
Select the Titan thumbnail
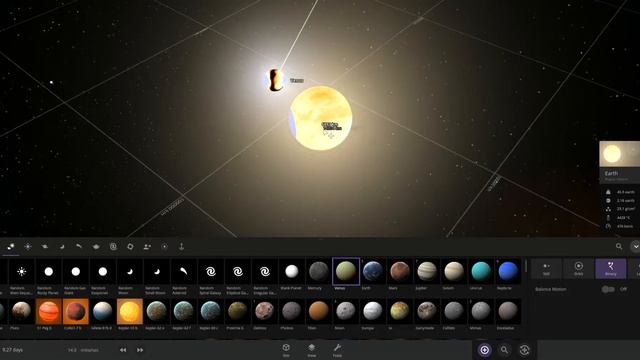click(319, 311)
